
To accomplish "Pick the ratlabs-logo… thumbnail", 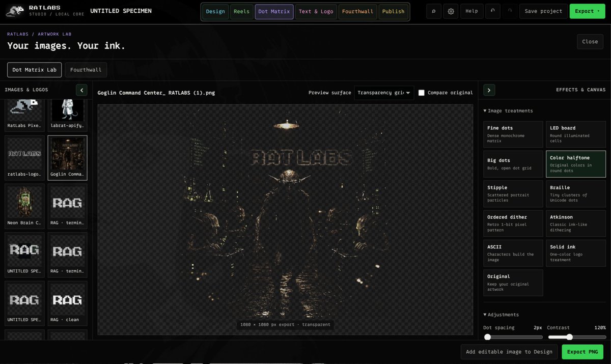I will [24, 158].
